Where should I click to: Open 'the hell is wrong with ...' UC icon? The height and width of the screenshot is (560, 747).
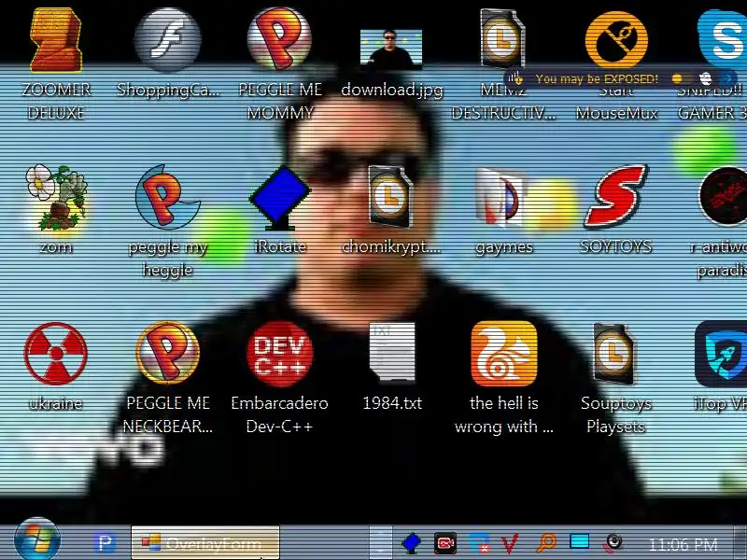click(x=503, y=354)
